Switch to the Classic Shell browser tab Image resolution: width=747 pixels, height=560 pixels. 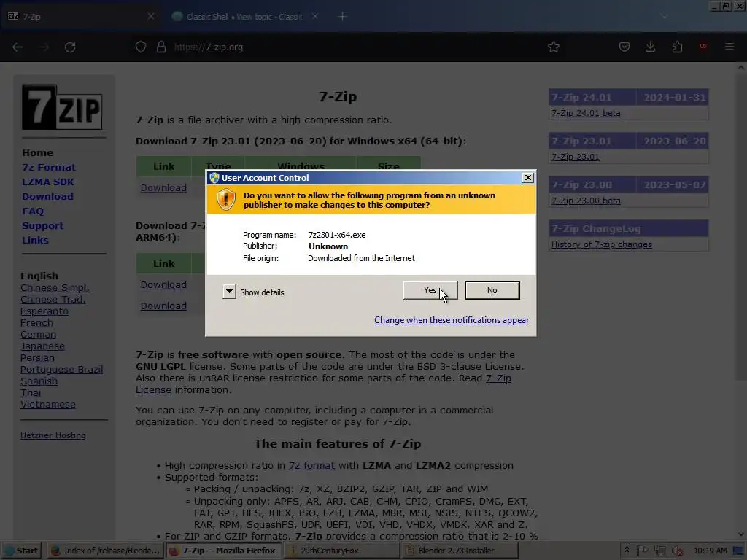pos(244,17)
